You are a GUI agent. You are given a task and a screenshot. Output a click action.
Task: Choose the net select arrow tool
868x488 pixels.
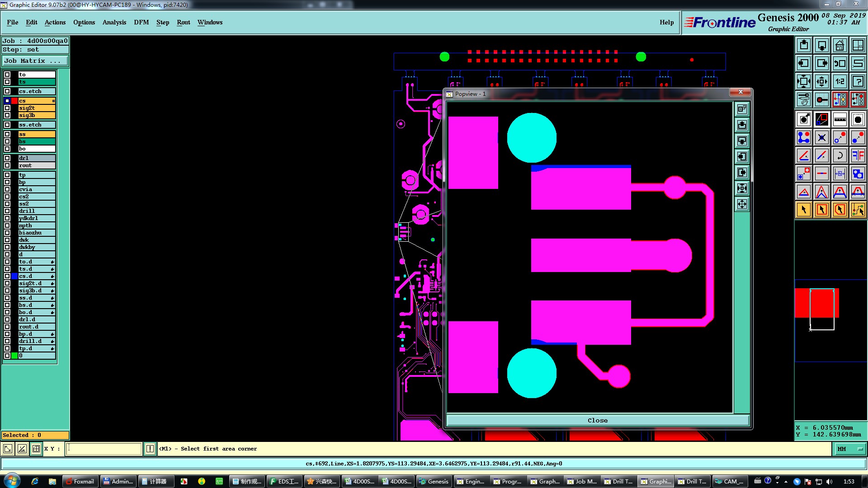pos(858,210)
